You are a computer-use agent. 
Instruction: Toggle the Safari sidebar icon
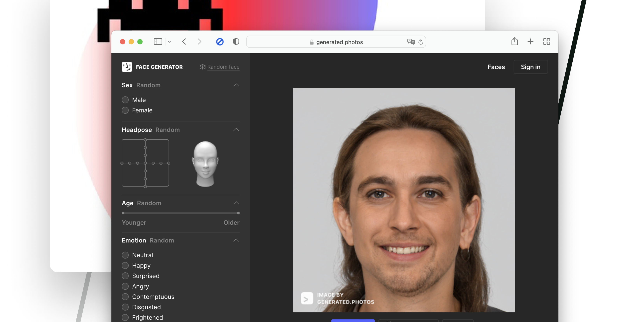tap(158, 41)
